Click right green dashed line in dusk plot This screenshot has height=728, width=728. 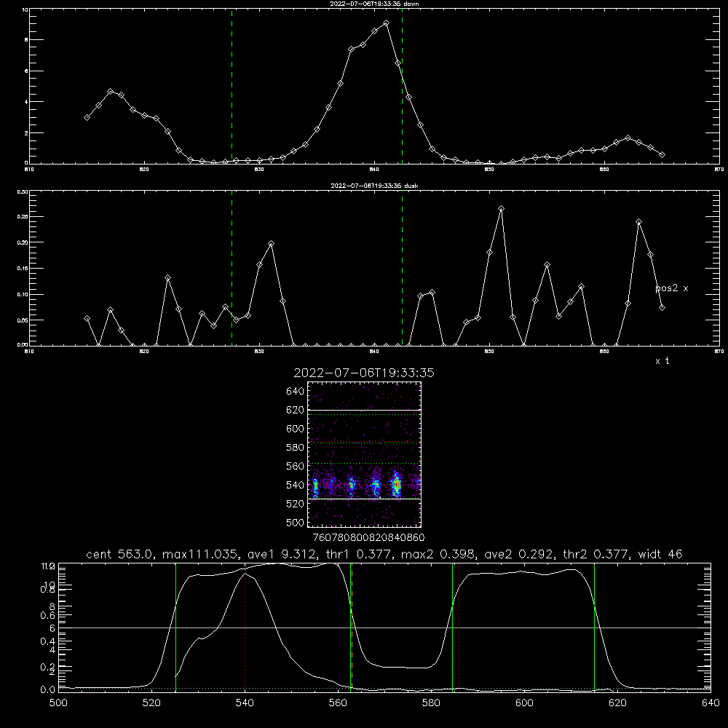pyautogui.click(x=402, y=268)
